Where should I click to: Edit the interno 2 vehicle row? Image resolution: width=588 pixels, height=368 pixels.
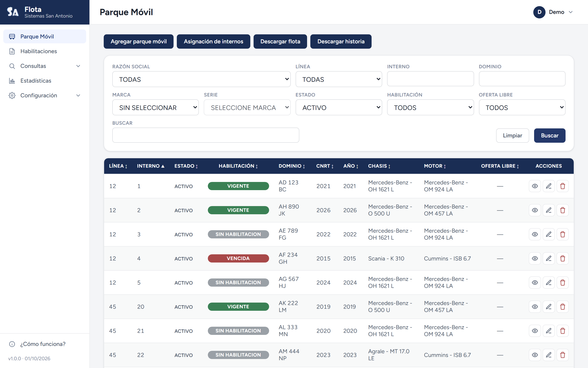coord(548,210)
